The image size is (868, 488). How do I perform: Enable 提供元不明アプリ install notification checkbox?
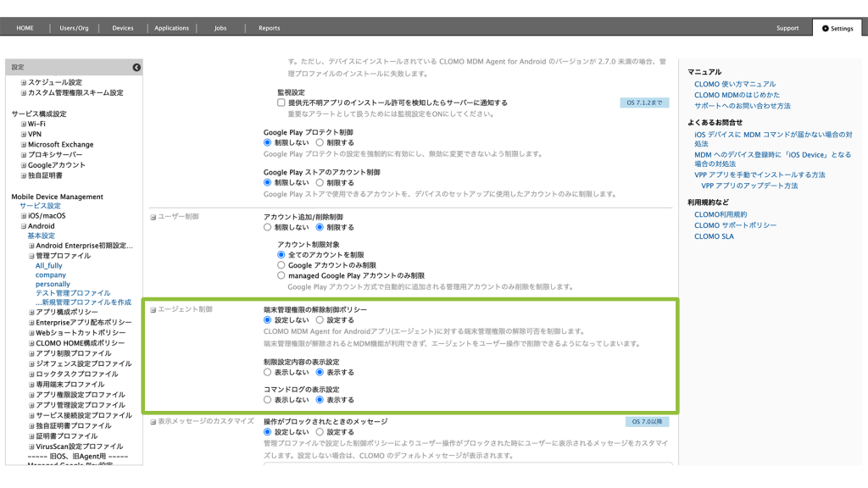coord(281,103)
